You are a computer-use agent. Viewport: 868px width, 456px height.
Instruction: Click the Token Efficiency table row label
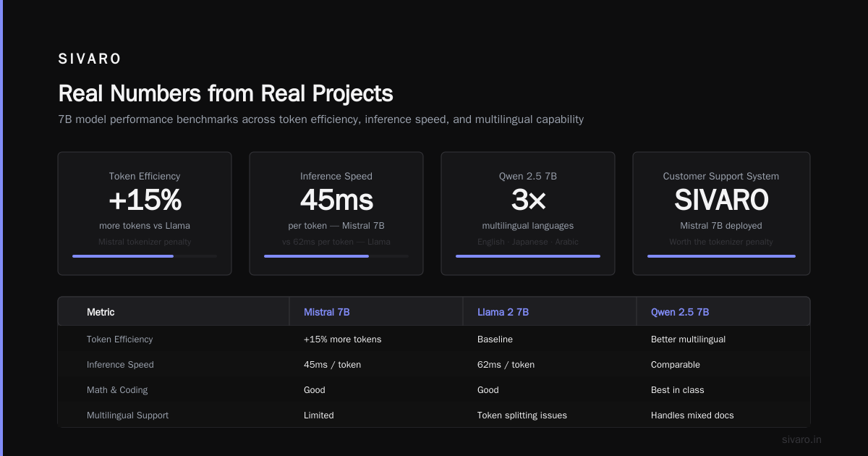(119, 339)
